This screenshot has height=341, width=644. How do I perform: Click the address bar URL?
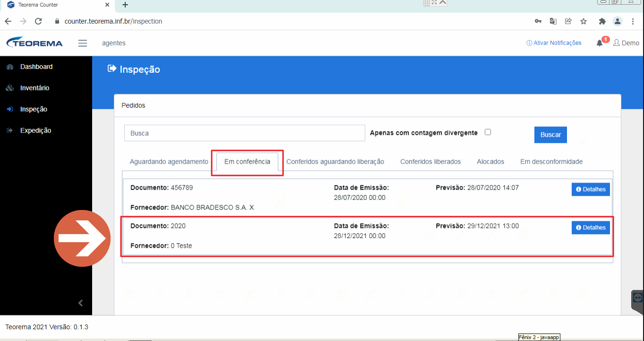[113, 21]
